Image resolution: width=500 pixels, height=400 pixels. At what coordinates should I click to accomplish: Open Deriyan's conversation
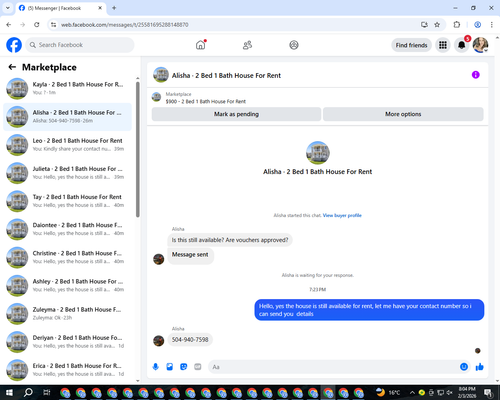68,342
